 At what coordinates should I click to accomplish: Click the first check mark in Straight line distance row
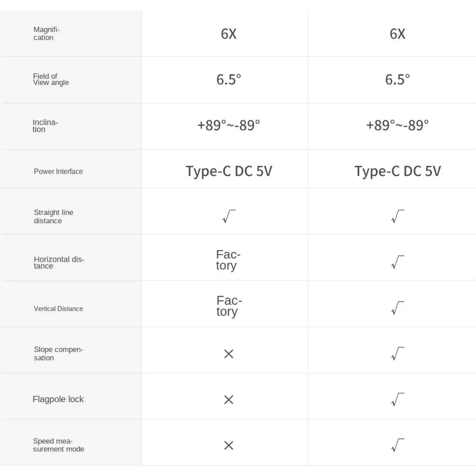(229, 216)
